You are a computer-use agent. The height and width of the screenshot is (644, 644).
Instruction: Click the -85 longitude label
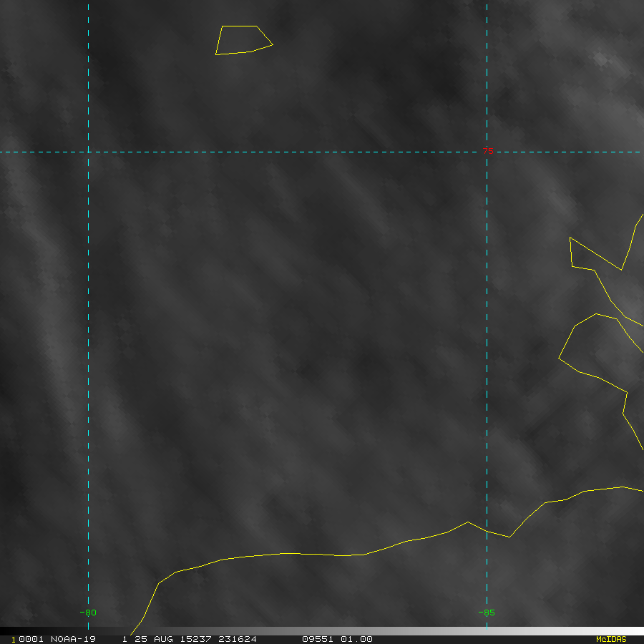pos(487,613)
